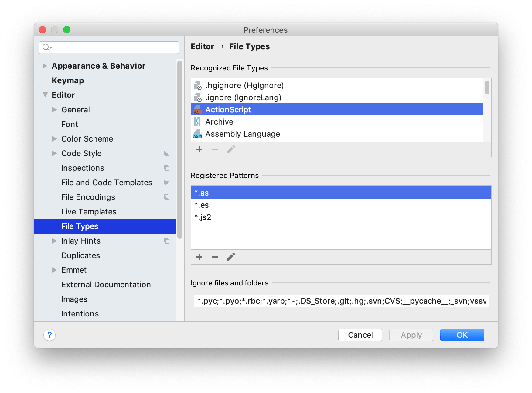Click the Cancel button

pos(360,335)
